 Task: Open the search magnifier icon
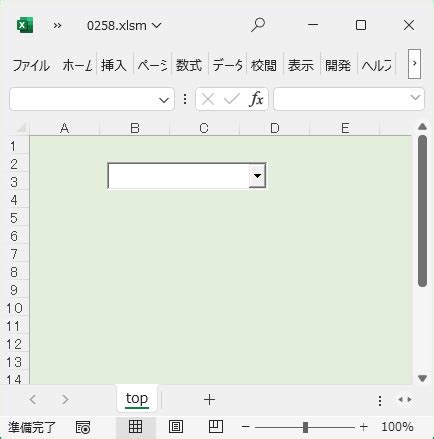(258, 25)
